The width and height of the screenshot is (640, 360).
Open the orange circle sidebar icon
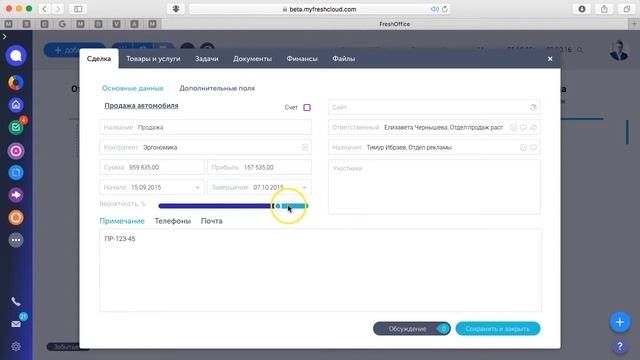(16, 218)
